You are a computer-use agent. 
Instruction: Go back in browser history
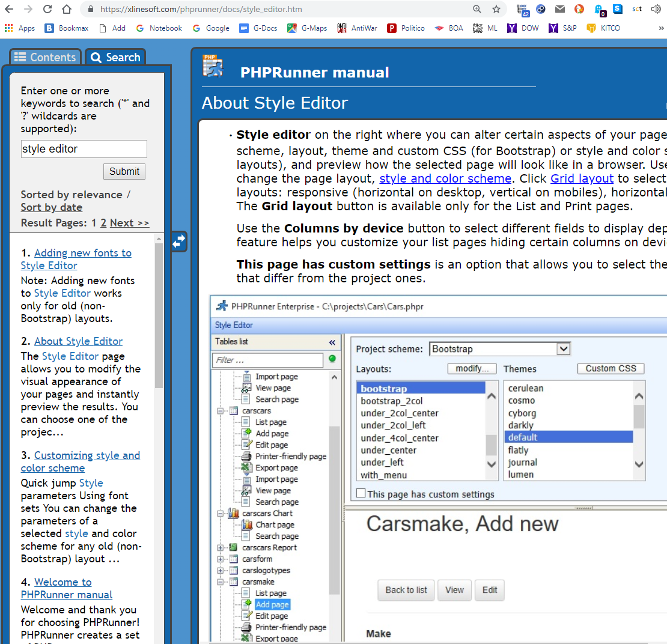pos(9,9)
